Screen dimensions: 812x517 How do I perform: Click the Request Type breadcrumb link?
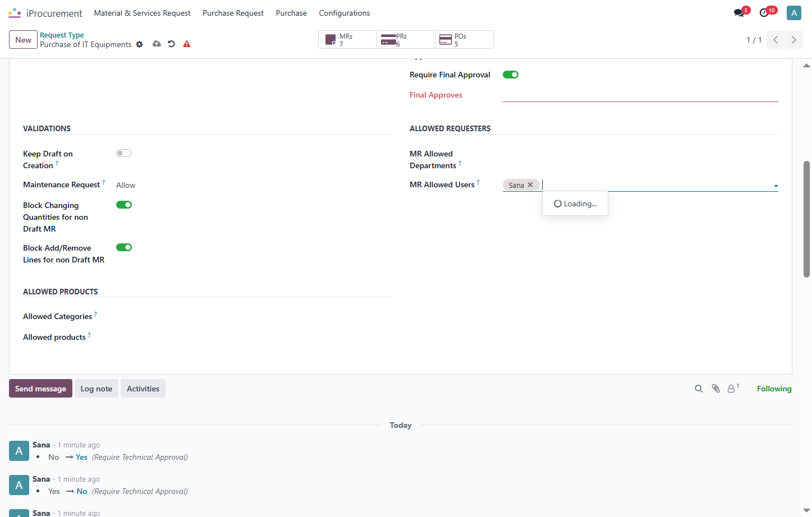(x=62, y=35)
